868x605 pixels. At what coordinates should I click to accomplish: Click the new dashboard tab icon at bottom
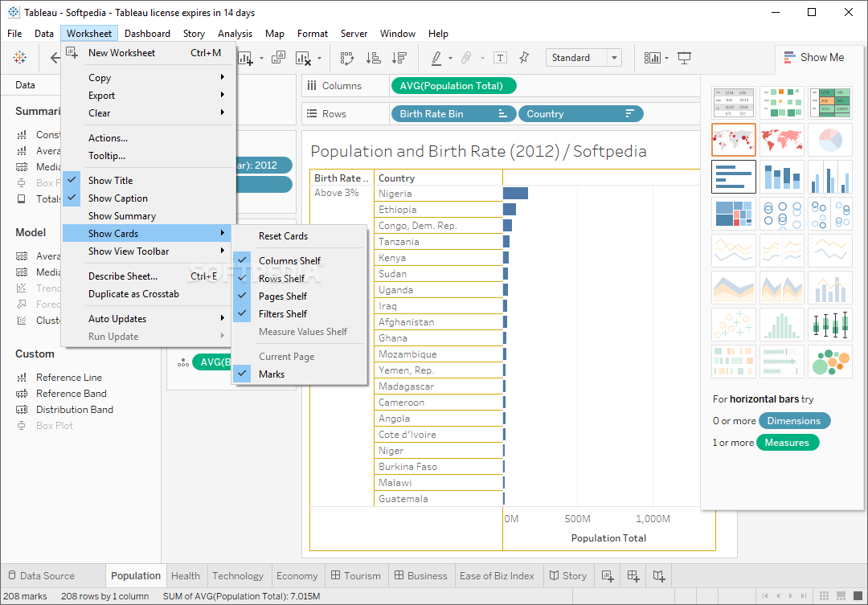pos(633,575)
